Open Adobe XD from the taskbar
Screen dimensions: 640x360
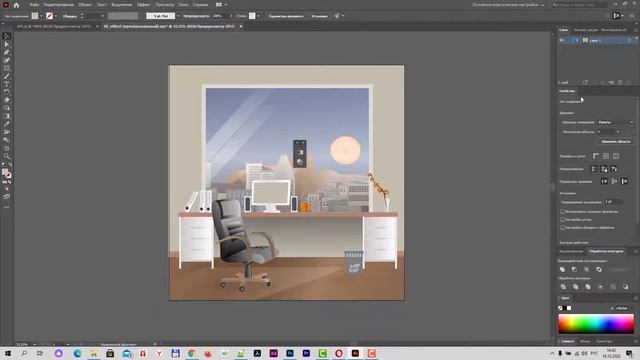pos(273,353)
